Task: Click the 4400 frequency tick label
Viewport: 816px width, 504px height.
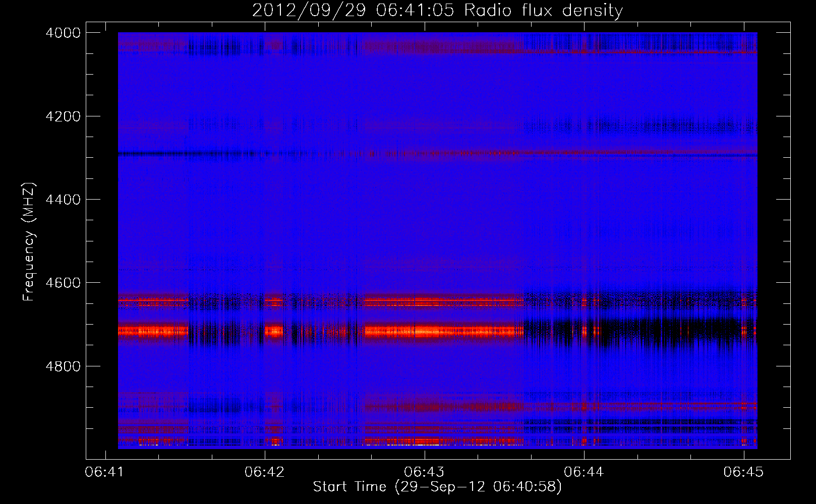Action: tap(63, 200)
